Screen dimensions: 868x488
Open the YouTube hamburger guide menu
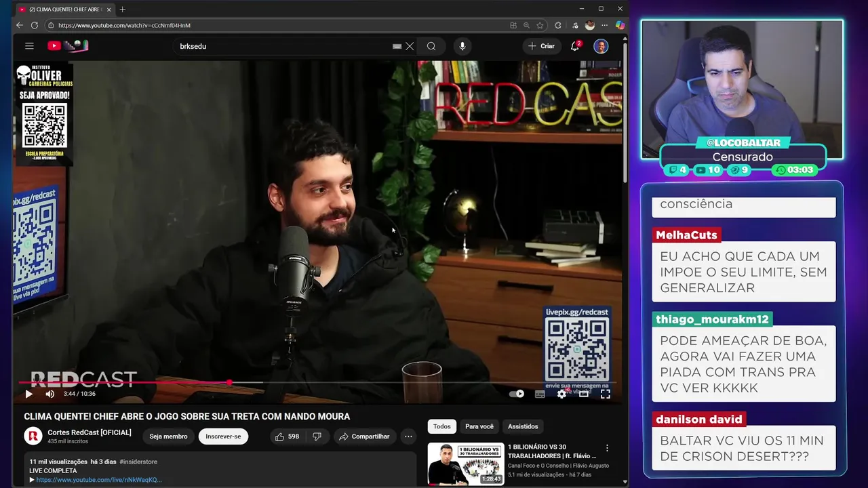click(x=29, y=46)
